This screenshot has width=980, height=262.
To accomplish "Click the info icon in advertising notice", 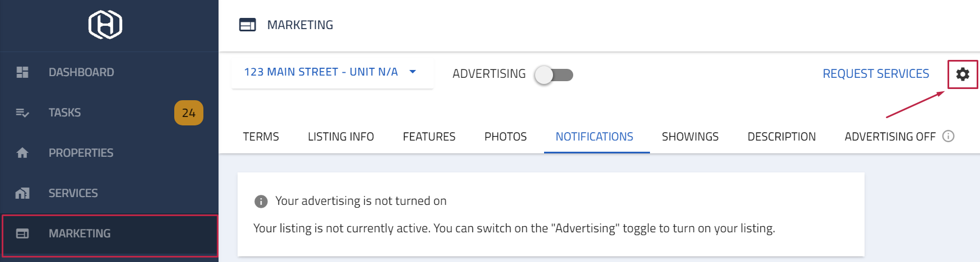I will (x=261, y=202).
